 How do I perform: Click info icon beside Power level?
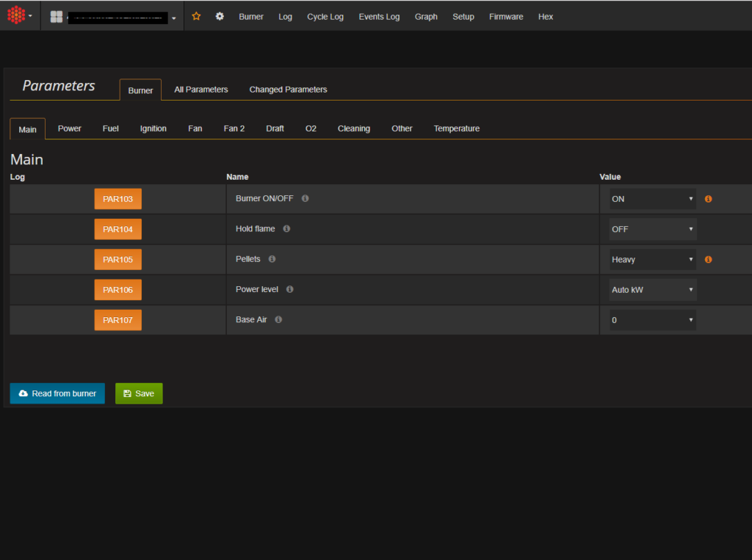click(290, 289)
